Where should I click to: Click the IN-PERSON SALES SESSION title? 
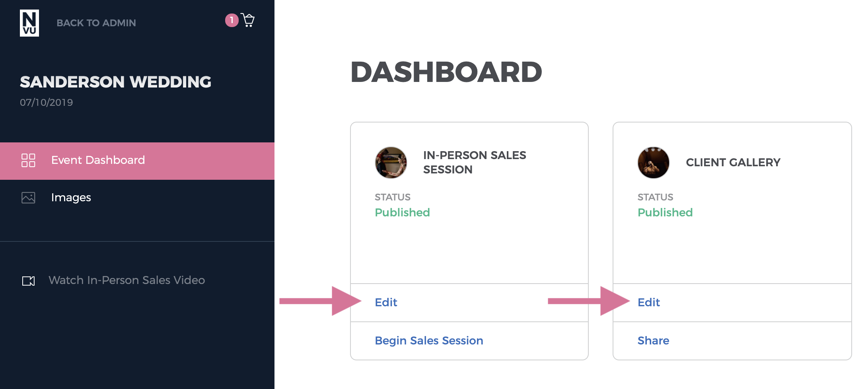coord(475,162)
